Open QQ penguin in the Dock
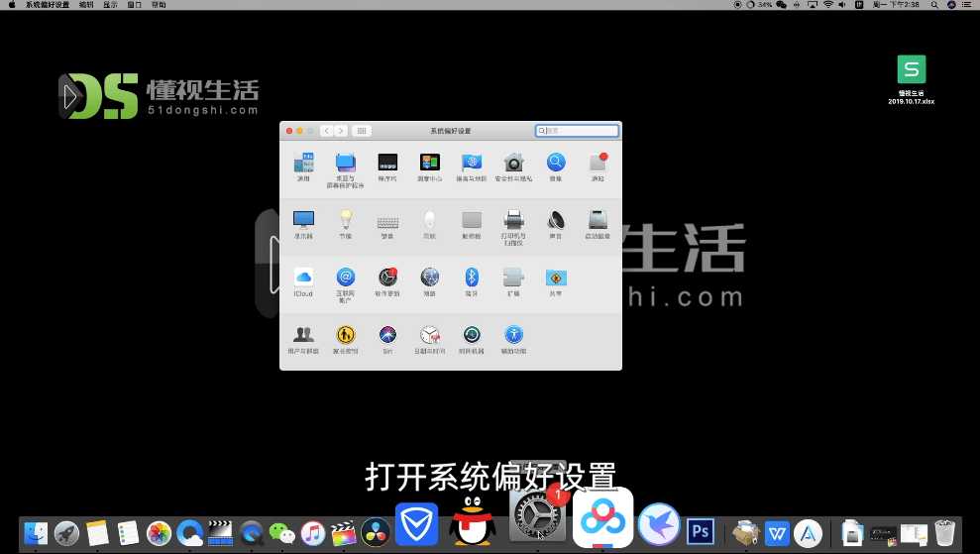The height and width of the screenshot is (554, 980). pyautogui.click(x=473, y=521)
